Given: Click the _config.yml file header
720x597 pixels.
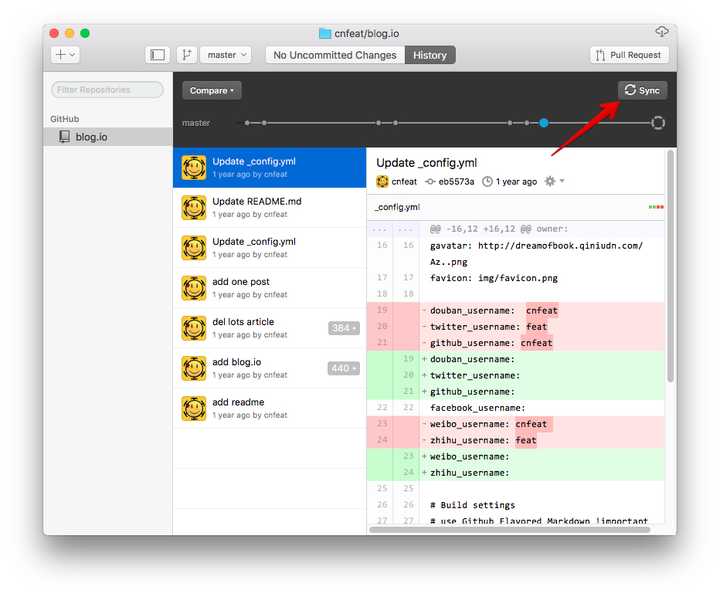Looking at the screenshot, I should (x=516, y=208).
